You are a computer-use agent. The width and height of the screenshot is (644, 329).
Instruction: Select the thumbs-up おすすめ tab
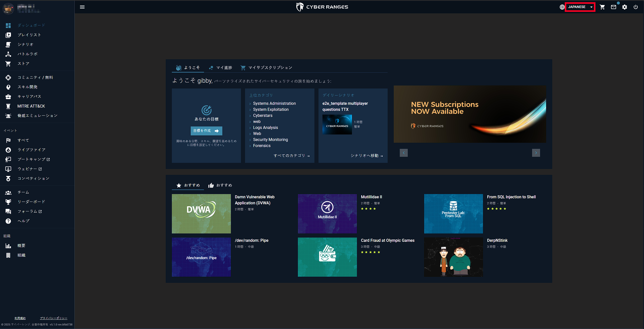[x=220, y=185]
